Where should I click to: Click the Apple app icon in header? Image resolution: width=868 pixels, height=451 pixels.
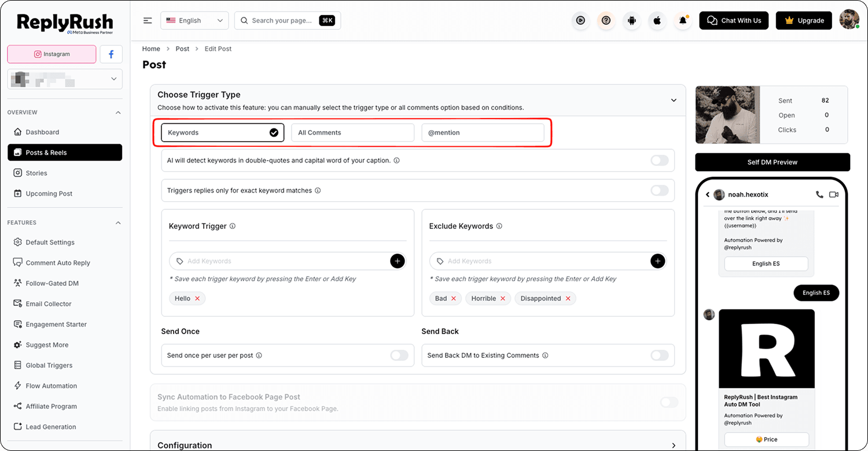tap(657, 20)
